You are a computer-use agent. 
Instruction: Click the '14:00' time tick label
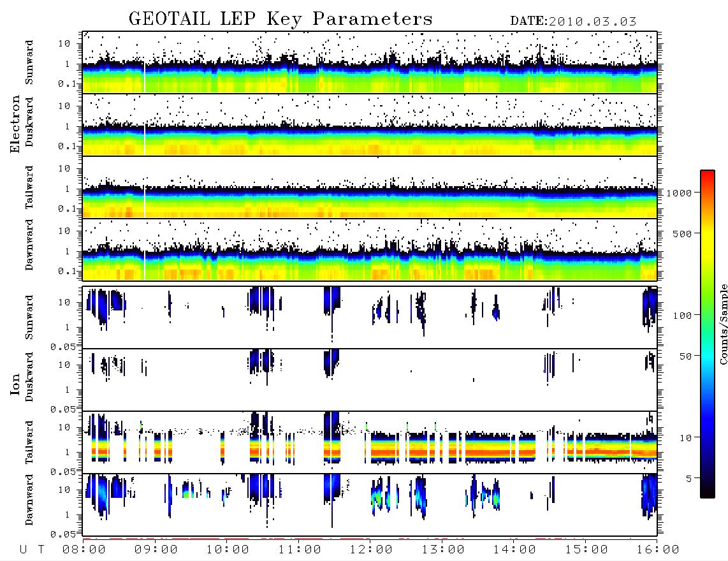click(514, 550)
